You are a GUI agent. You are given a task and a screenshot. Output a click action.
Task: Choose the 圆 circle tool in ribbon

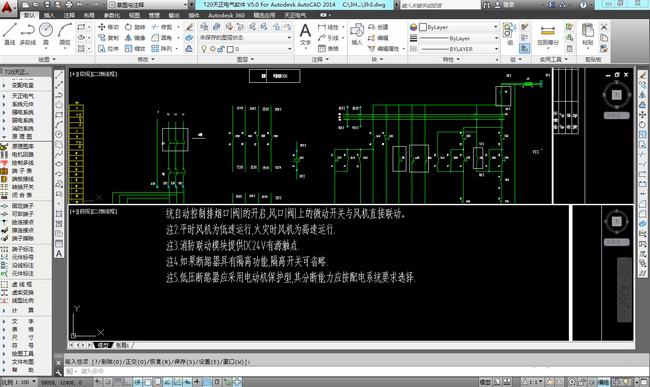(x=46, y=34)
